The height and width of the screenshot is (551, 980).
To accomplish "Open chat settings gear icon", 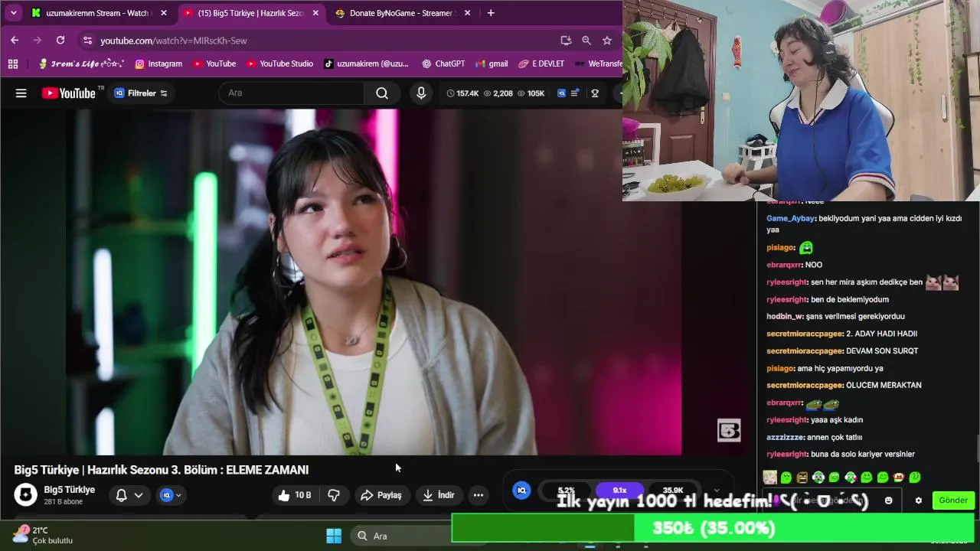I will point(919,500).
